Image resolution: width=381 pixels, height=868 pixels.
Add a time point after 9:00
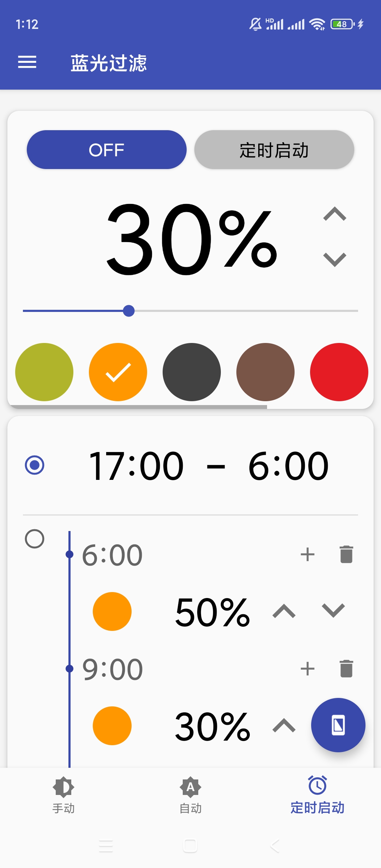coord(307,669)
